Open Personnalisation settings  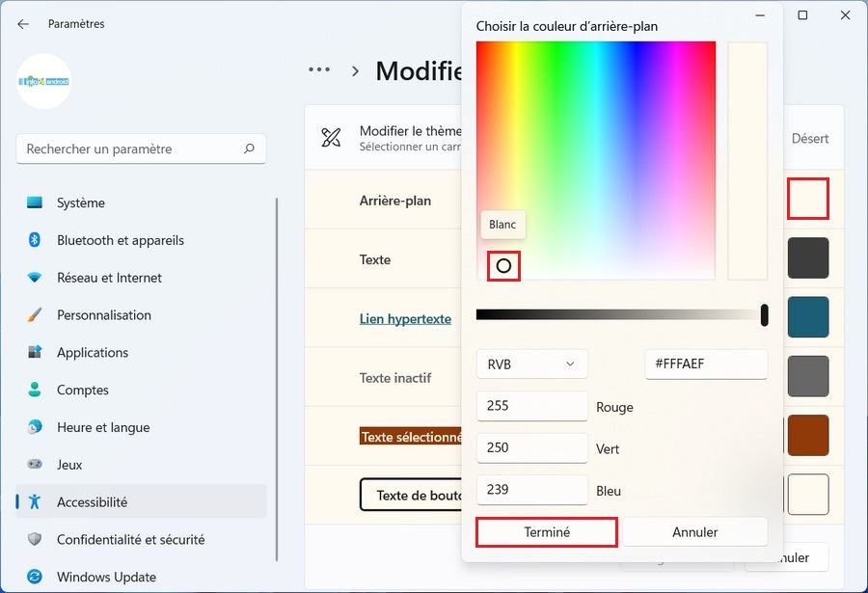(x=105, y=314)
